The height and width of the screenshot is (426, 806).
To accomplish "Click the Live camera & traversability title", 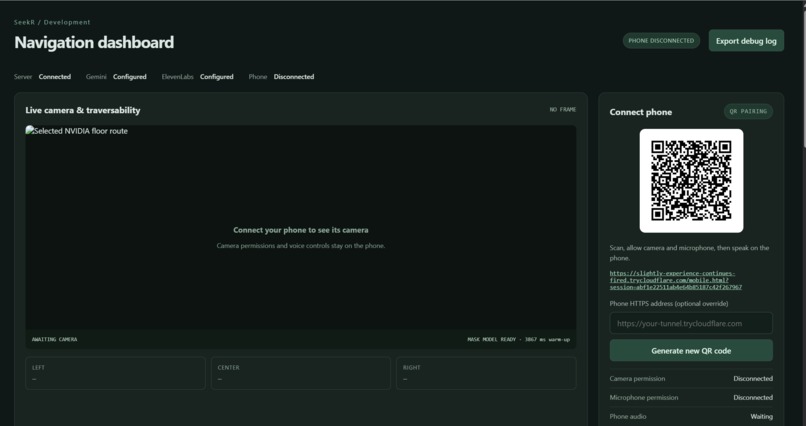I will [83, 110].
